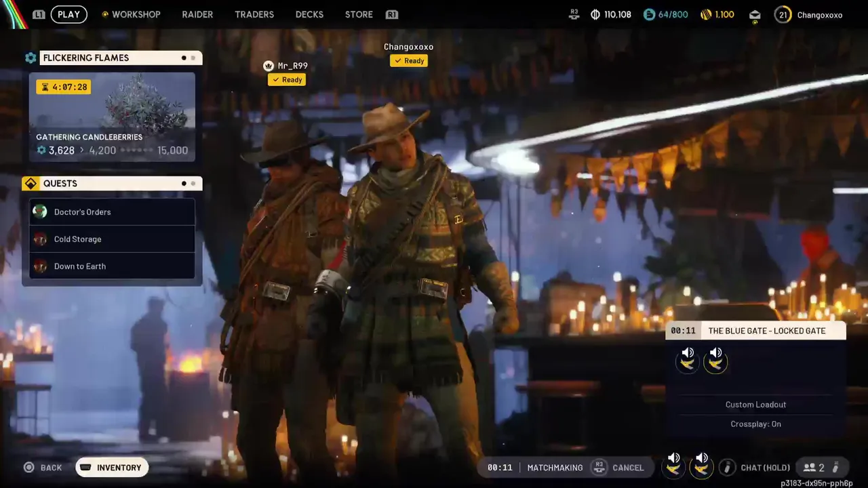Click the coin currency icon next to 110.108
The height and width of the screenshot is (488, 868).
click(595, 14)
